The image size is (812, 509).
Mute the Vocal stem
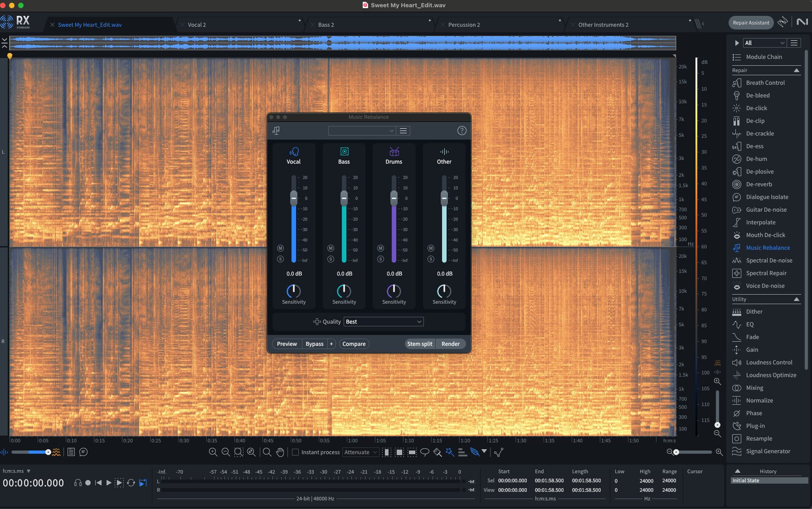(280, 248)
